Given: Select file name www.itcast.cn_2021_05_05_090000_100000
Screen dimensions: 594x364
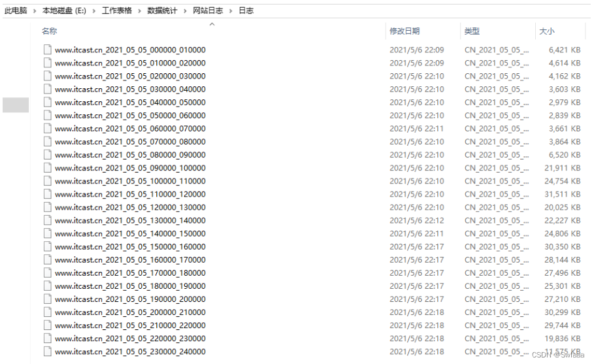Looking at the screenshot, I should (x=130, y=168).
